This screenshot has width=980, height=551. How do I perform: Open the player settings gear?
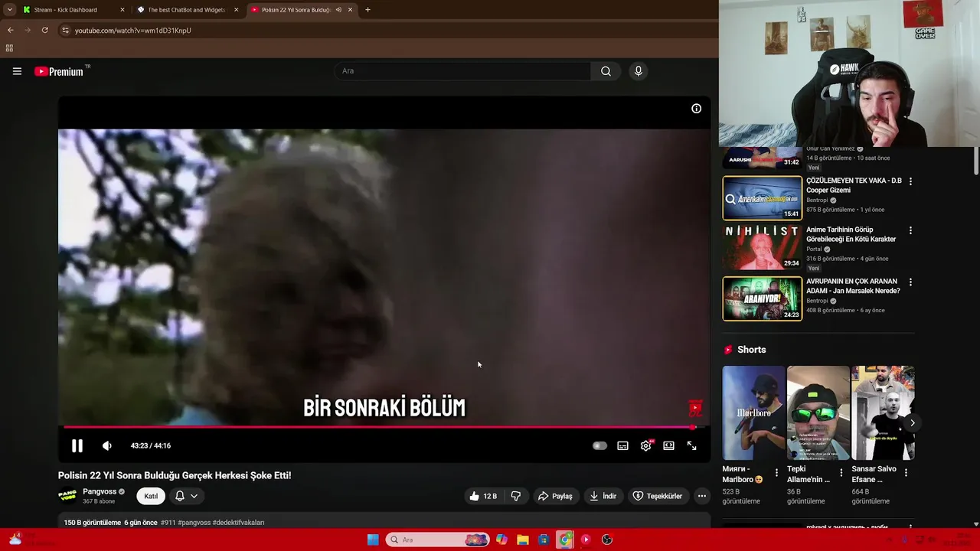click(x=646, y=445)
